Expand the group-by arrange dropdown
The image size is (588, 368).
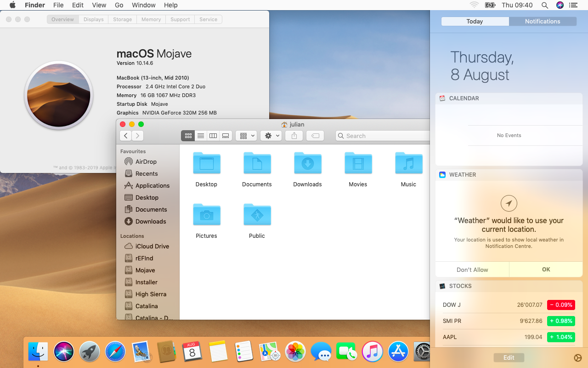coord(246,136)
